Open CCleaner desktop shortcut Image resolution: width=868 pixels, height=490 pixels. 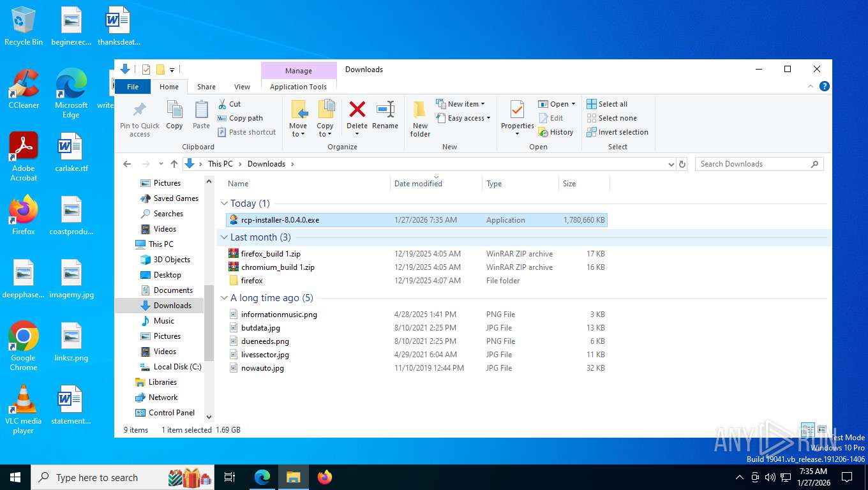(24, 89)
